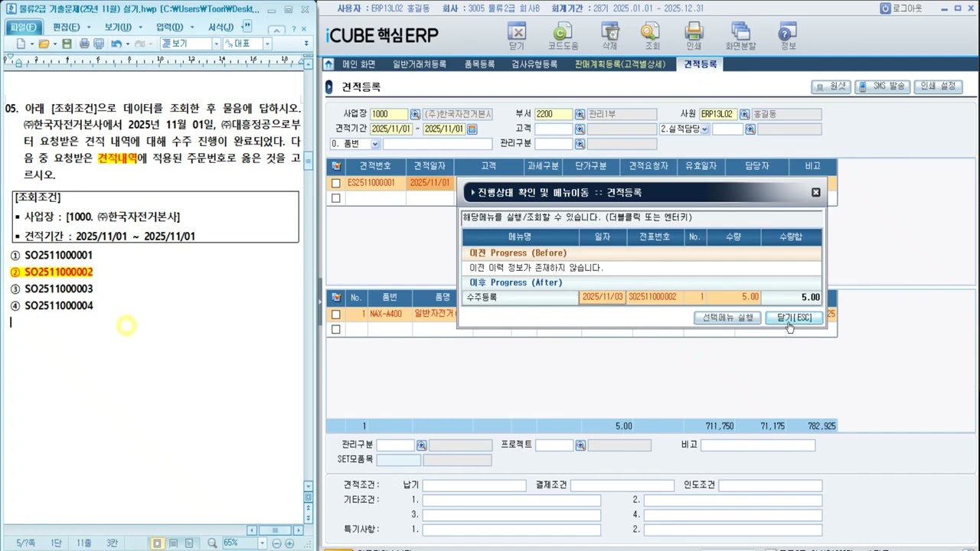The height and width of the screenshot is (551, 980).
Task: Check the empty row box under ES2511000001
Action: 335,198
